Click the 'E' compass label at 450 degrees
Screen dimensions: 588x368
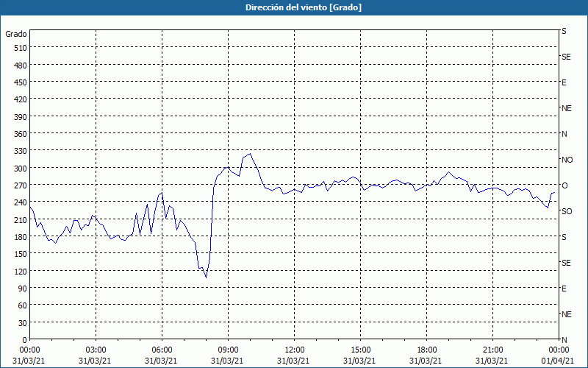tap(564, 82)
